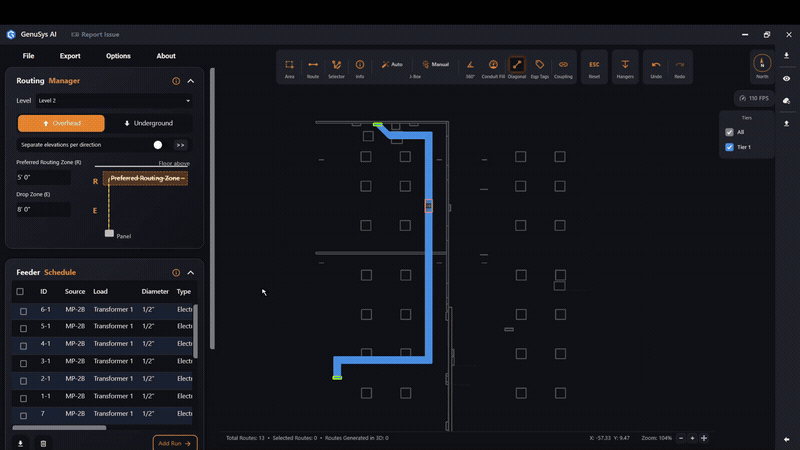
Task: Click the arrow icon at sidebar bottom
Action: pyautogui.click(x=786, y=439)
